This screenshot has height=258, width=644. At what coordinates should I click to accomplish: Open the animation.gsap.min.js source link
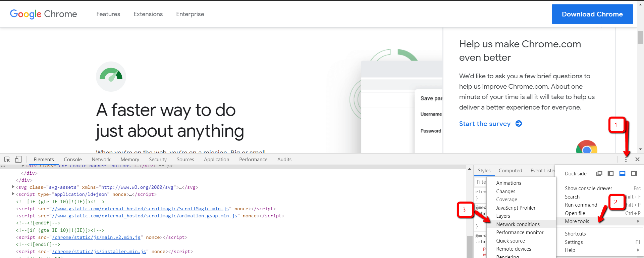(145, 216)
